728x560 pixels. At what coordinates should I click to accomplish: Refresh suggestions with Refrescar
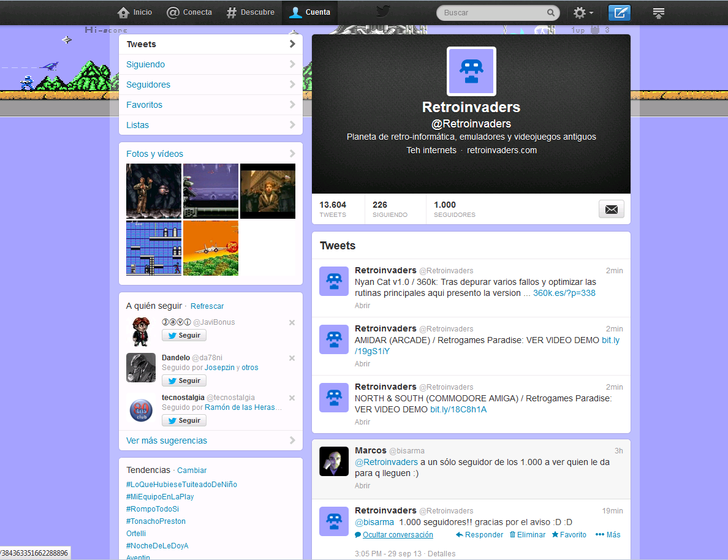coord(207,306)
